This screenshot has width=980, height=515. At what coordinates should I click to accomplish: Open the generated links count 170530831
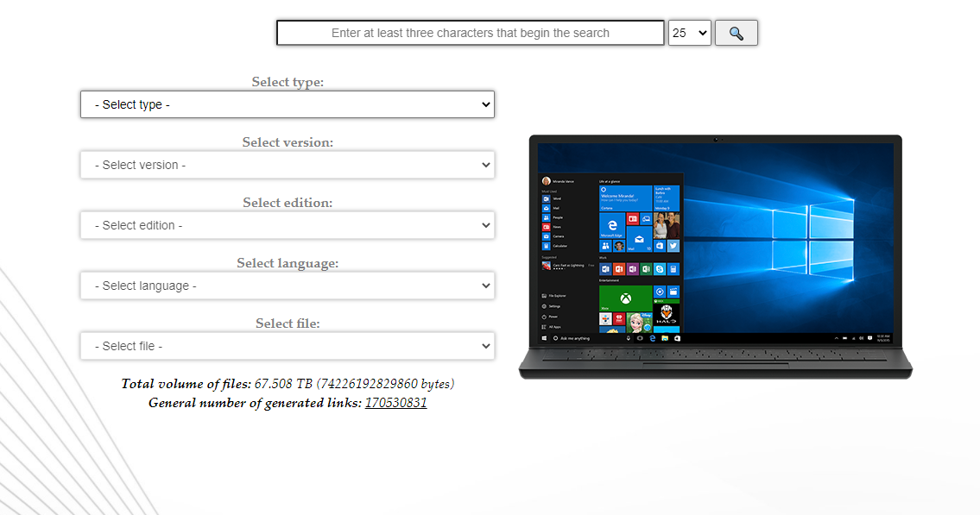pyautogui.click(x=395, y=403)
